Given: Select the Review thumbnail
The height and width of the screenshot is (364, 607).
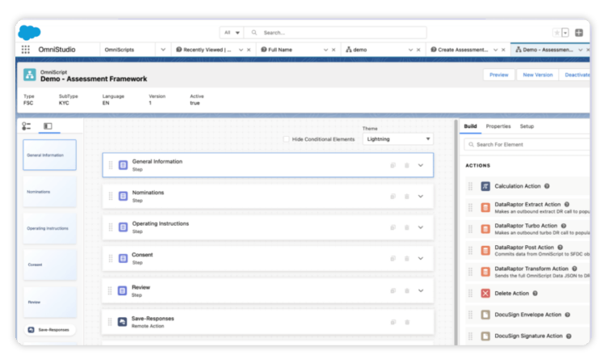Looking at the screenshot, I should 49,302.
